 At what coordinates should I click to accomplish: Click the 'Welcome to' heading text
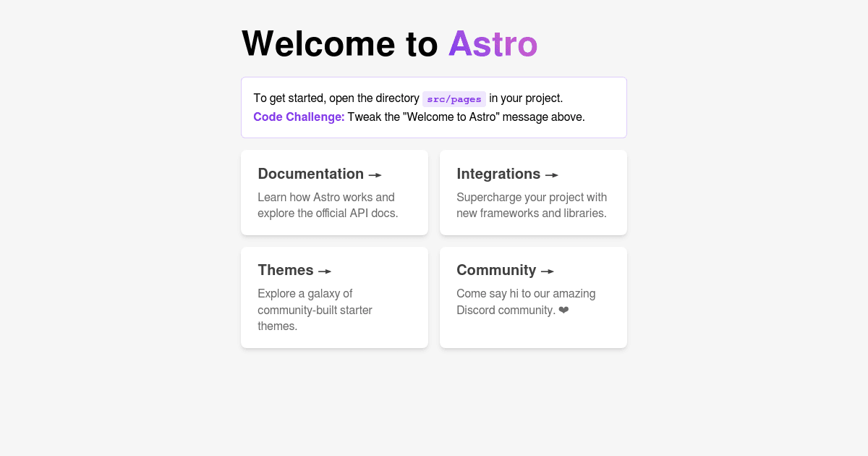click(x=340, y=43)
